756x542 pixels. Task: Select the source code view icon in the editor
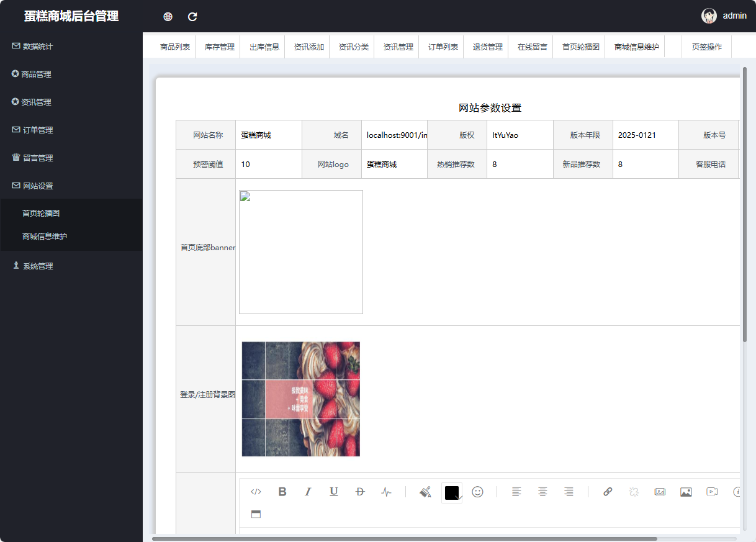tap(255, 492)
